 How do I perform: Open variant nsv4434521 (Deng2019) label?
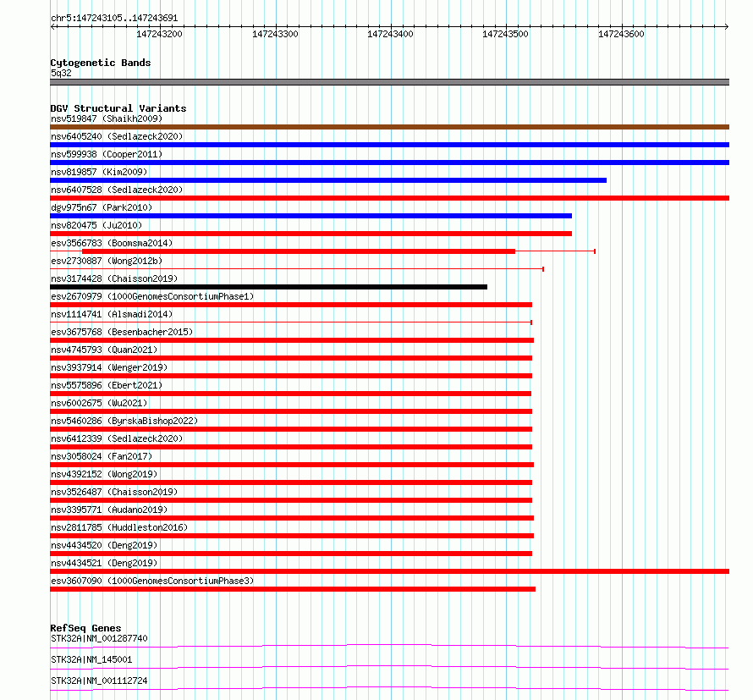(x=104, y=563)
